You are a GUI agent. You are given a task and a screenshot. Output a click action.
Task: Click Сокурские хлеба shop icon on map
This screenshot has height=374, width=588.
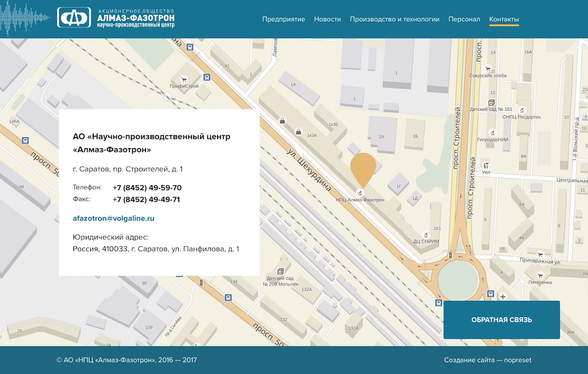tap(488, 69)
